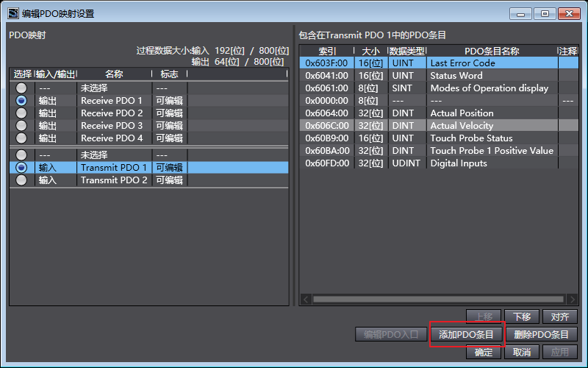Click index cell 0x6041:00

coord(326,76)
